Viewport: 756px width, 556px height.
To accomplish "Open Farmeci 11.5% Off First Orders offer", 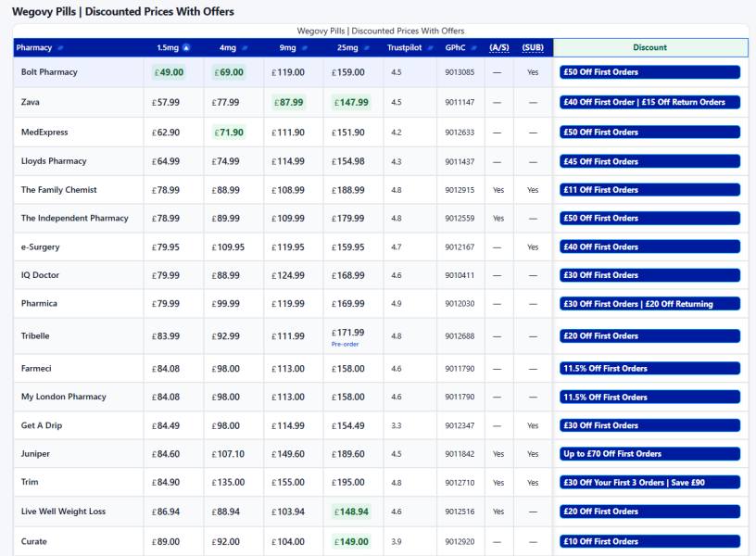I will (x=650, y=369).
